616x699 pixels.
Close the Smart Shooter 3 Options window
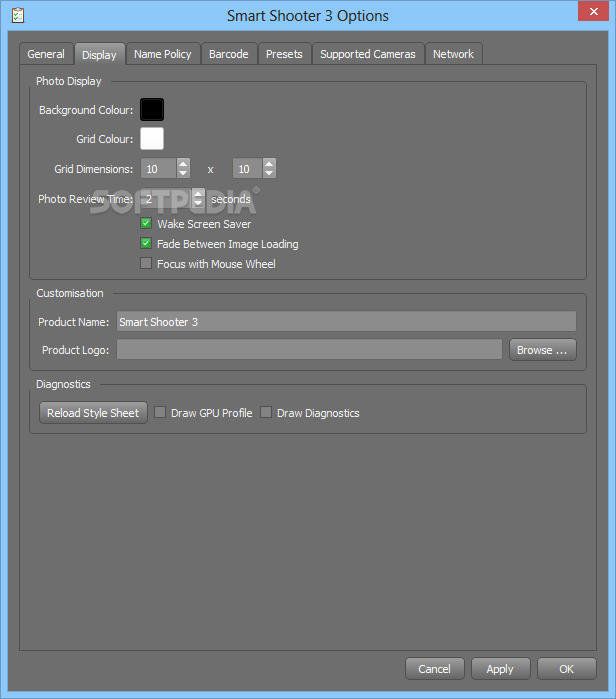pyautogui.click(x=593, y=12)
